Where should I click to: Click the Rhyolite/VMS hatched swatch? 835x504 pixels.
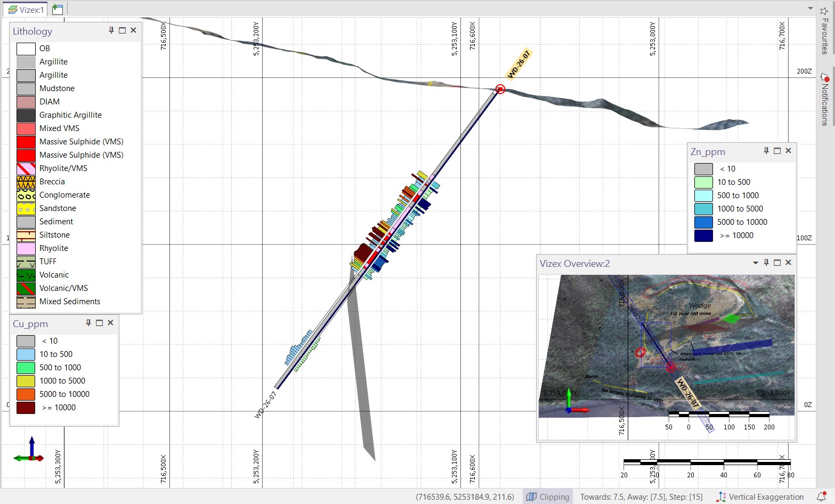(26, 168)
